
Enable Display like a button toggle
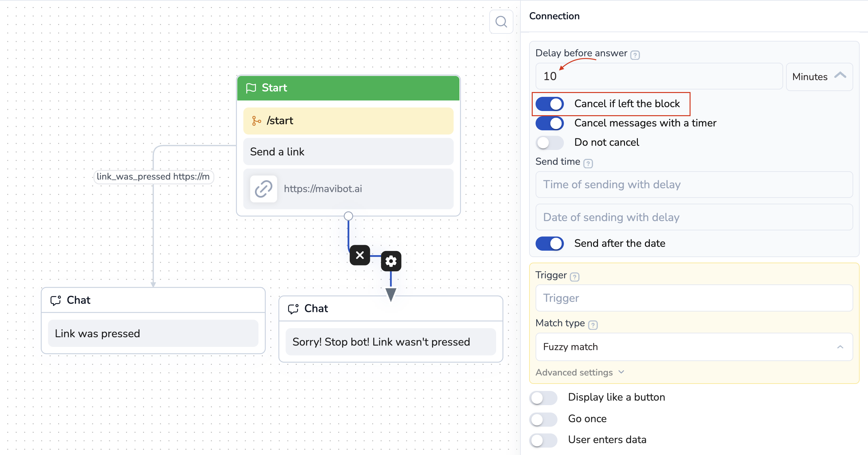coord(543,397)
